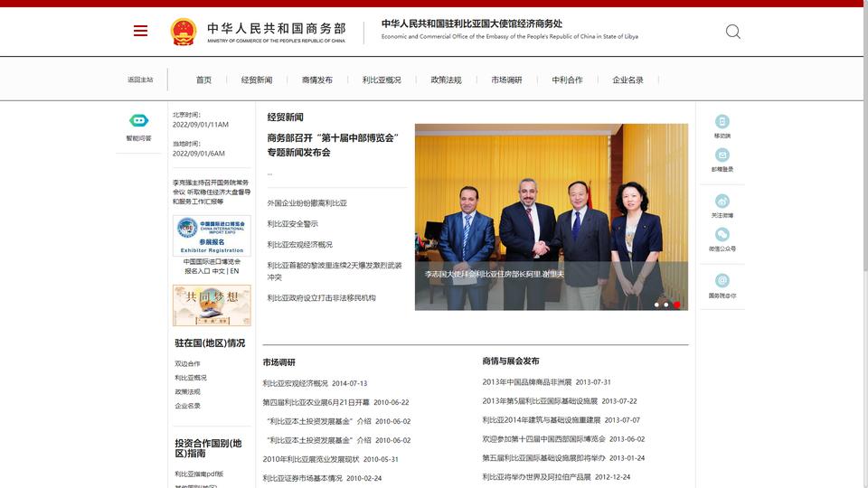Viewport: 868px width, 488px height.
Task: Open sidebar 政策法规 link under 驻在国情况
Action: point(188,391)
